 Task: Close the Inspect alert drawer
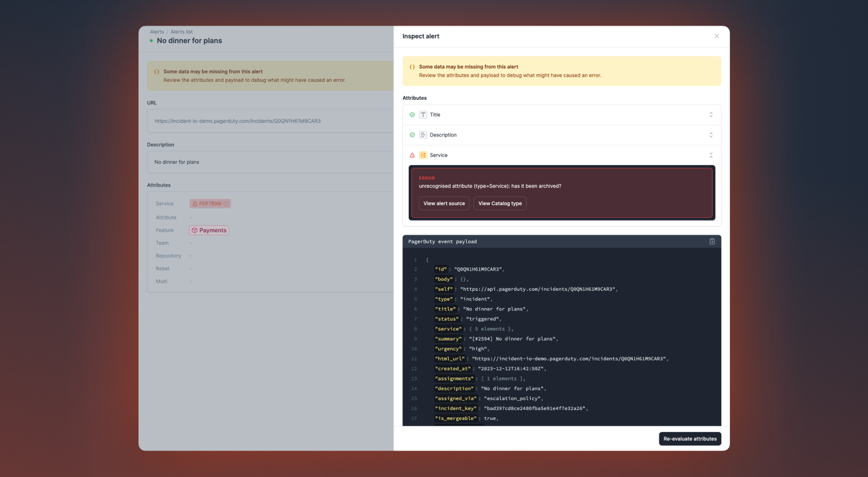coord(716,36)
